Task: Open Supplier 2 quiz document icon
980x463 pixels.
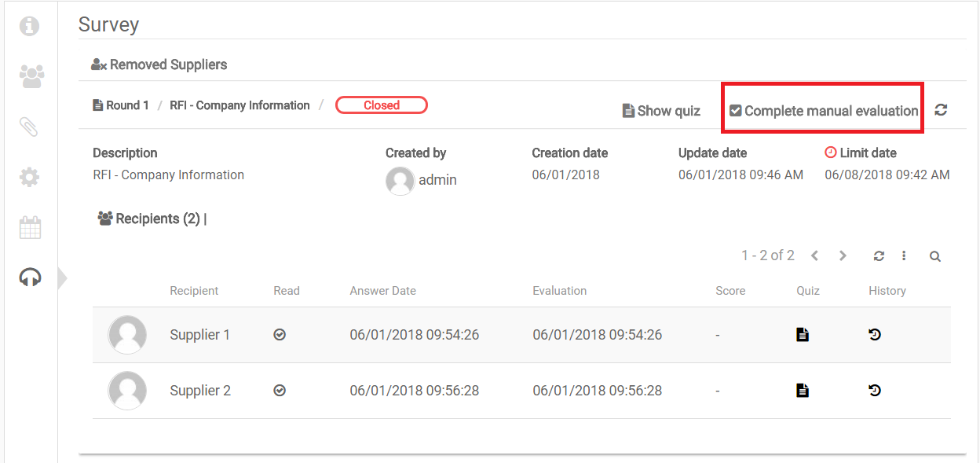Action: [802, 391]
